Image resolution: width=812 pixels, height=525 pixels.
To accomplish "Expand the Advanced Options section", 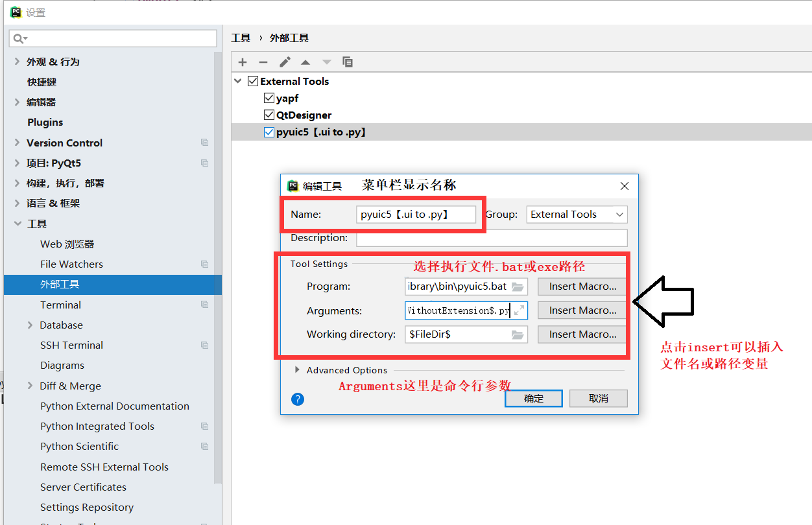I will tap(297, 370).
